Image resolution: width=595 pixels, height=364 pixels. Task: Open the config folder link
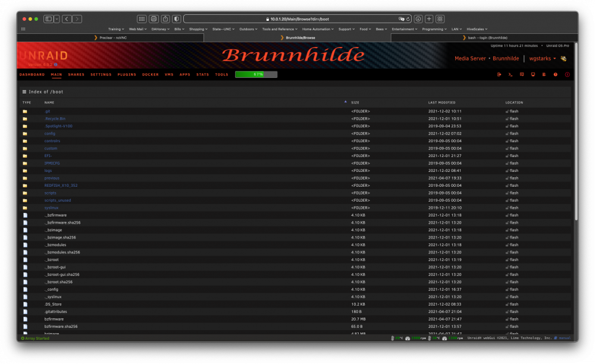pos(50,133)
